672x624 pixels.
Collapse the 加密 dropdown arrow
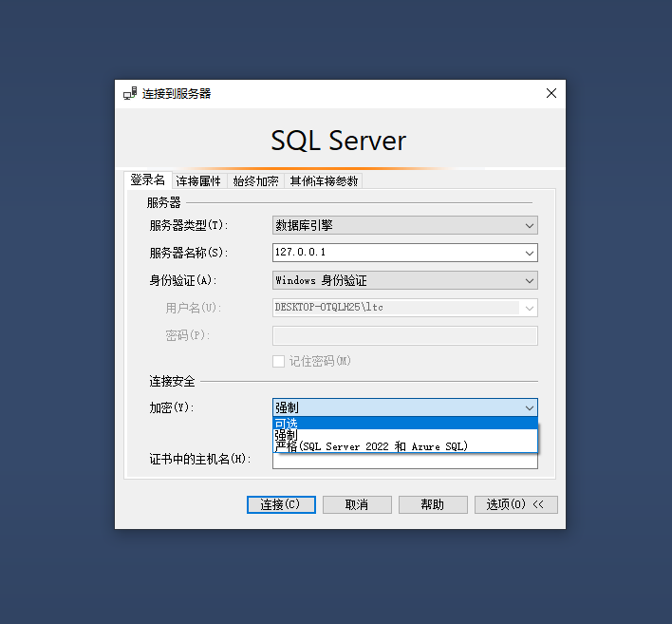529,407
